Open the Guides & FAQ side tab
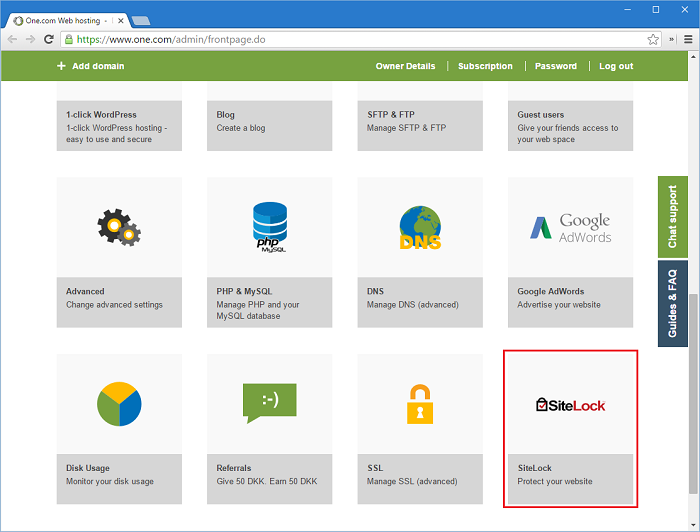The image size is (700, 532). pyautogui.click(x=673, y=303)
